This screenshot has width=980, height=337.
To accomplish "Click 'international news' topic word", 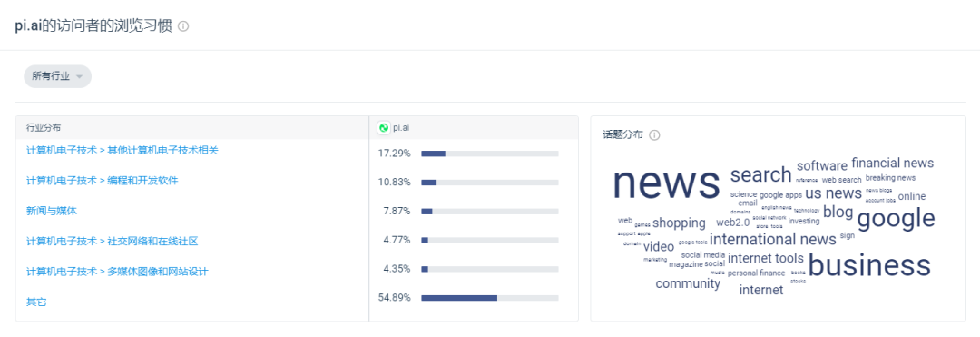I will coord(772,239).
